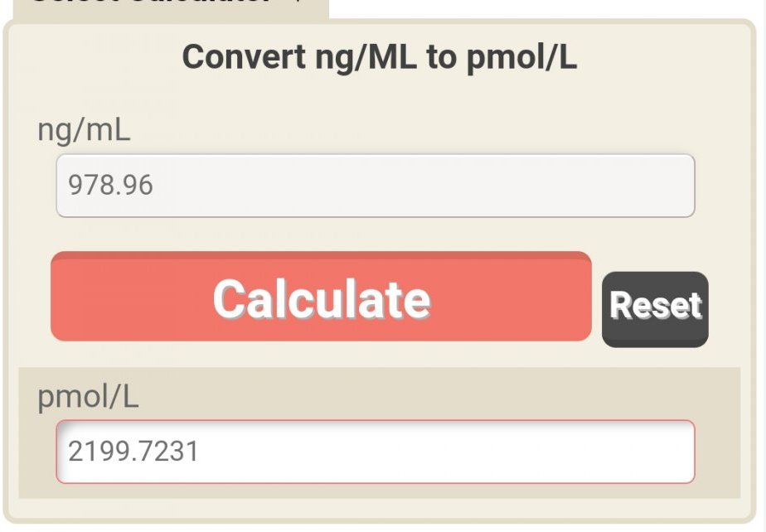Click the right end of the pmol/L box
The height and width of the screenshot is (532, 766).
click(x=676, y=452)
